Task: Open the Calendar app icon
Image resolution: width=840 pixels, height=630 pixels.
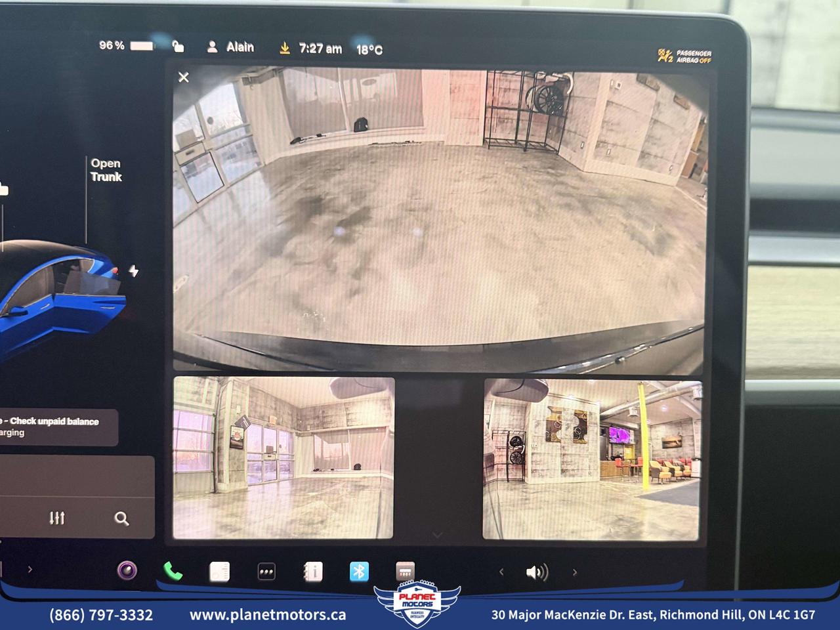Action: point(219,572)
